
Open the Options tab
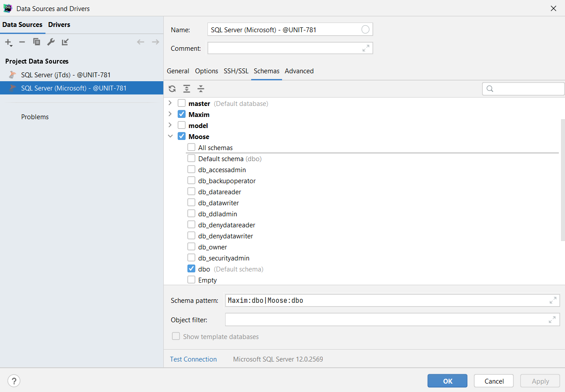207,71
